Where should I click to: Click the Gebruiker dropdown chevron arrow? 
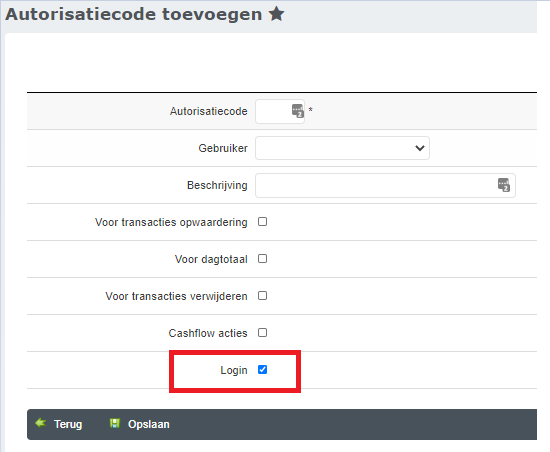coord(420,148)
